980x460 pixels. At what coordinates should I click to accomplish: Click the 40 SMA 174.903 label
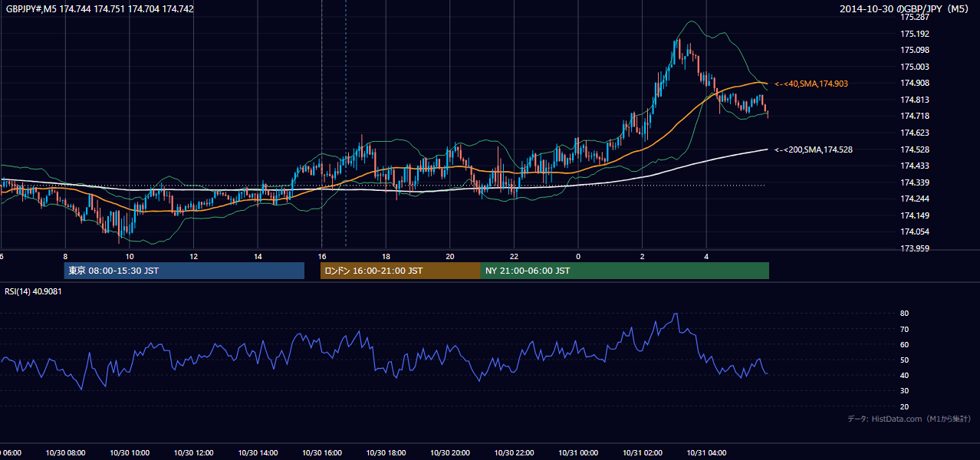[811, 84]
